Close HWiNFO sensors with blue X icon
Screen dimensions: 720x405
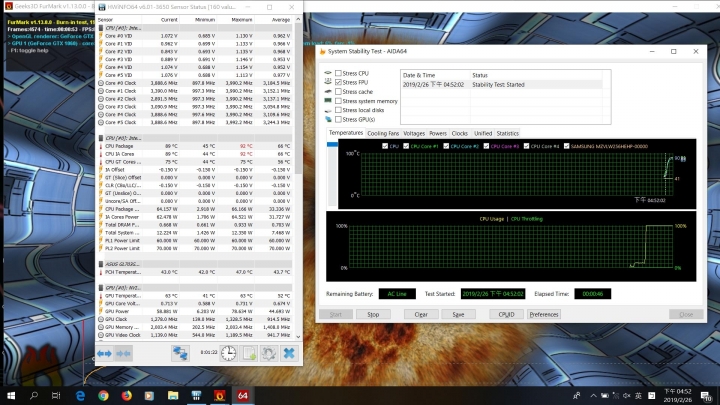(289, 353)
